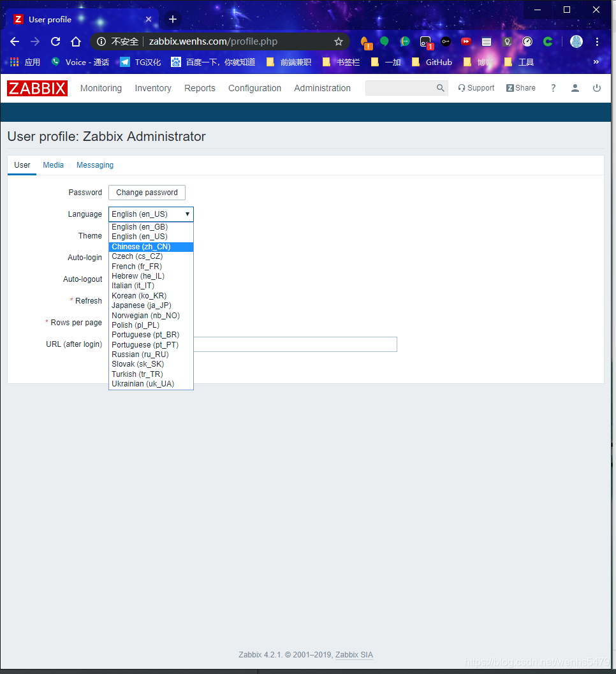Close the User profile browser tab
The image size is (616, 674).
tap(149, 19)
